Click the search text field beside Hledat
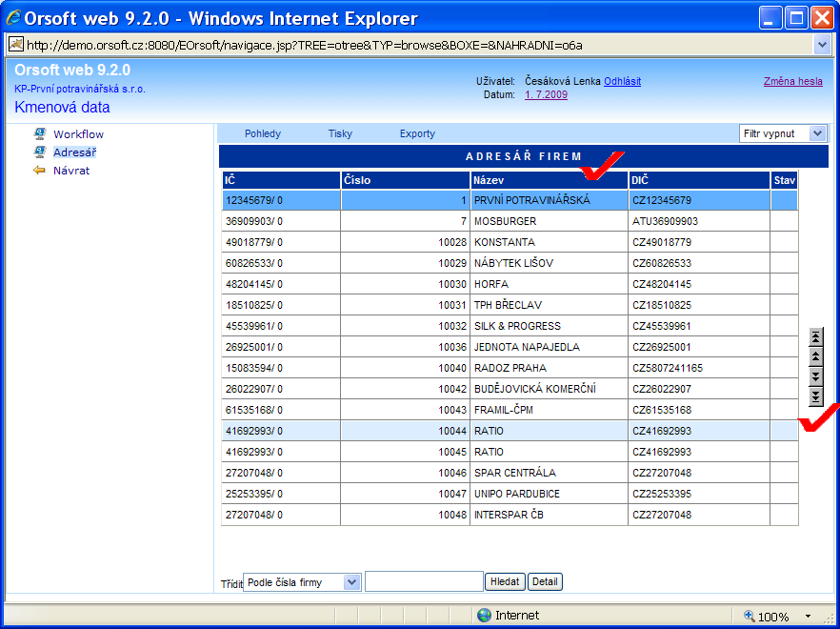The image size is (840, 629). (424, 581)
